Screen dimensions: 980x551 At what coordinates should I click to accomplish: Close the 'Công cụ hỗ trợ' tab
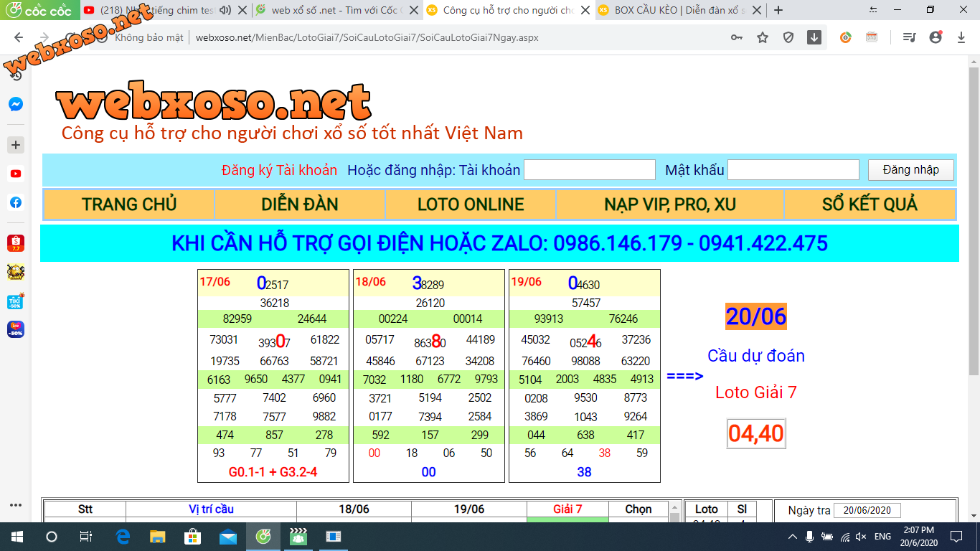[585, 10]
